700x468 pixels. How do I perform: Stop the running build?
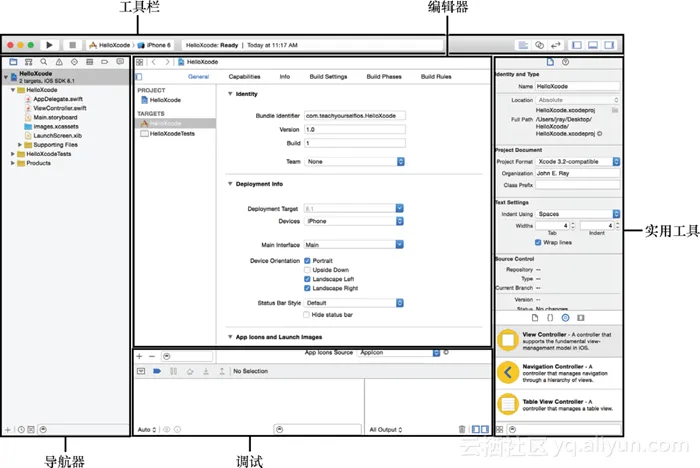[x=72, y=45]
